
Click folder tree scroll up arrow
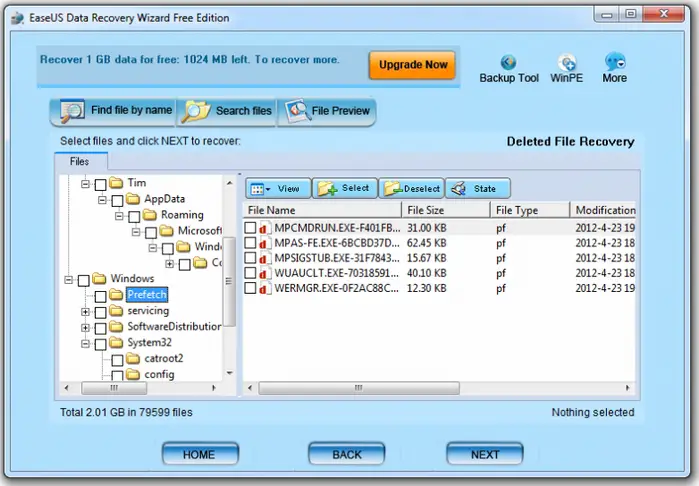click(x=230, y=183)
